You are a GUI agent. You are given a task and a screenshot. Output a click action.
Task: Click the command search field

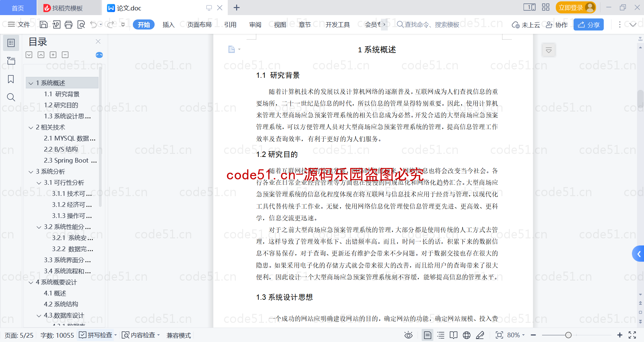pyautogui.click(x=428, y=24)
